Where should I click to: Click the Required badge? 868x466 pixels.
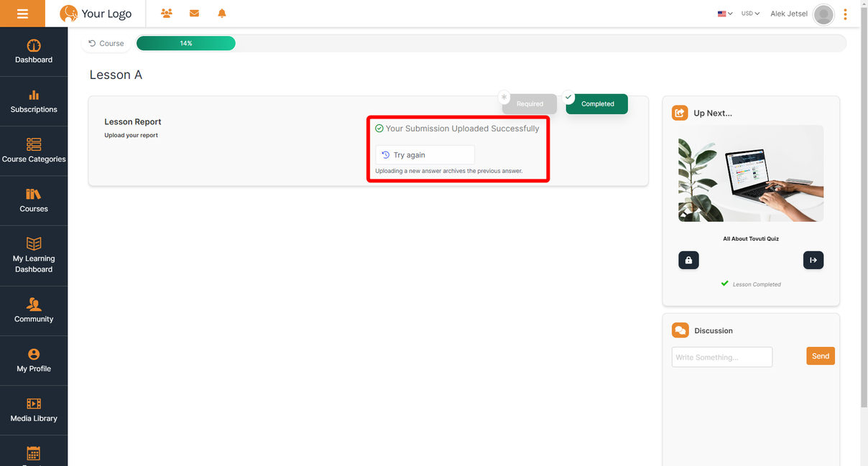[530, 104]
